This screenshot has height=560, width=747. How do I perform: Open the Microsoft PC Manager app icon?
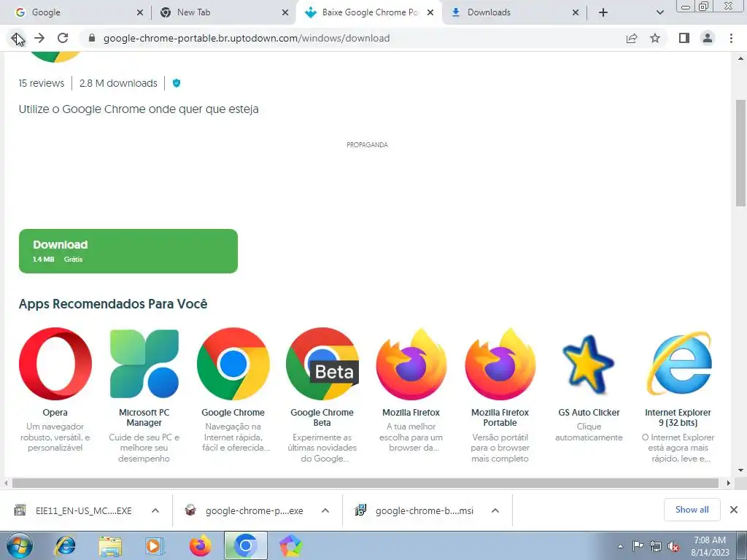point(144,364)
